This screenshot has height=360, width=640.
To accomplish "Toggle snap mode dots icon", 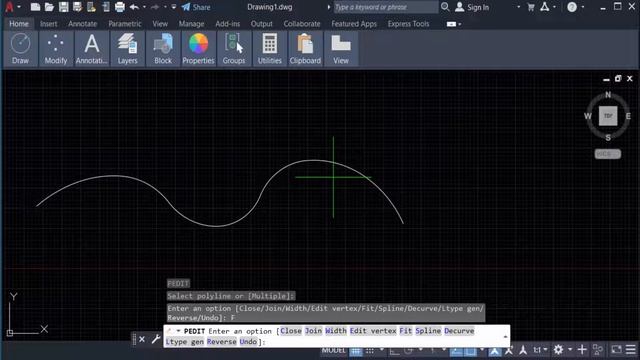I will [370, 351].
